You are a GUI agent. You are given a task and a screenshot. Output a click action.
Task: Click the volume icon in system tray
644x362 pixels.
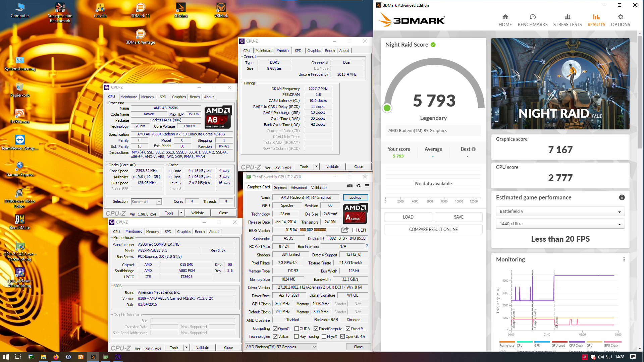click(601, 357)
